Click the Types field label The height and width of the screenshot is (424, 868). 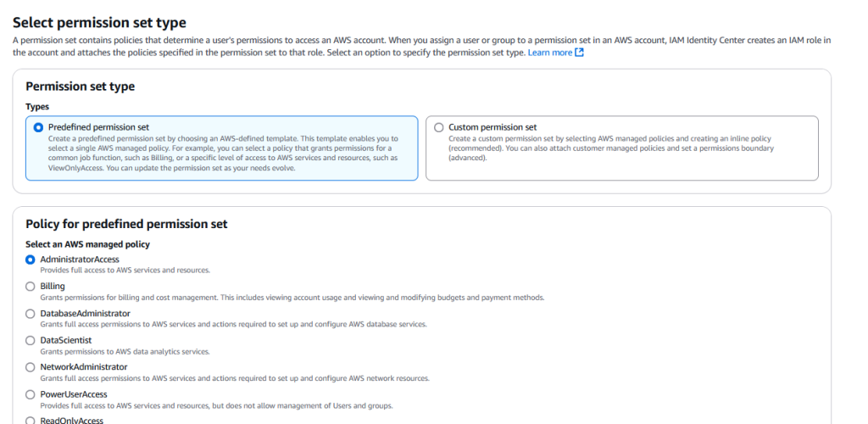click(37, 107)
